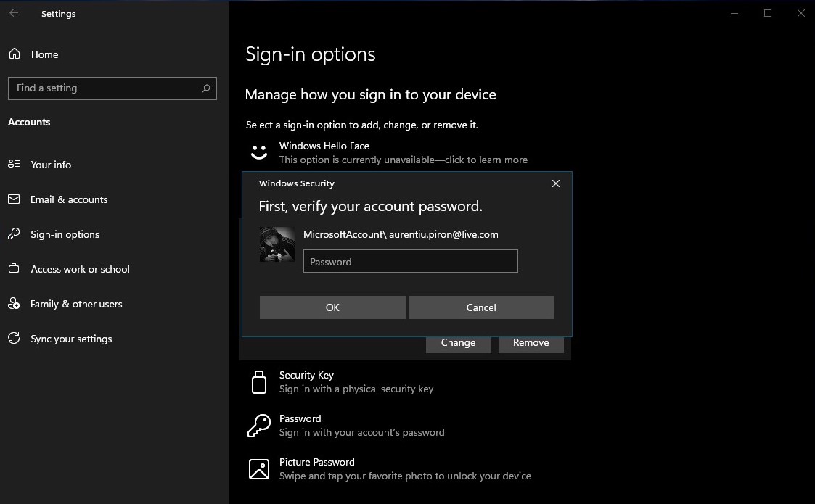Go back using the Settings back arrow

[x=14, y=13]
